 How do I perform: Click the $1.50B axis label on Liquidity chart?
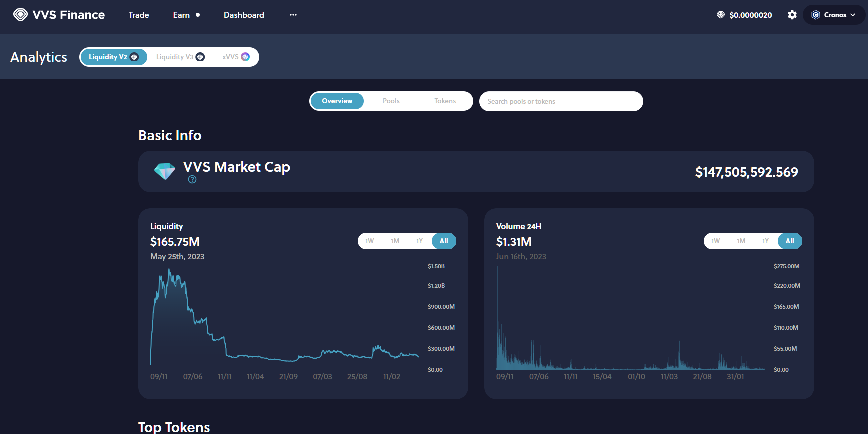pyautogui.click(x=436, y=266)
